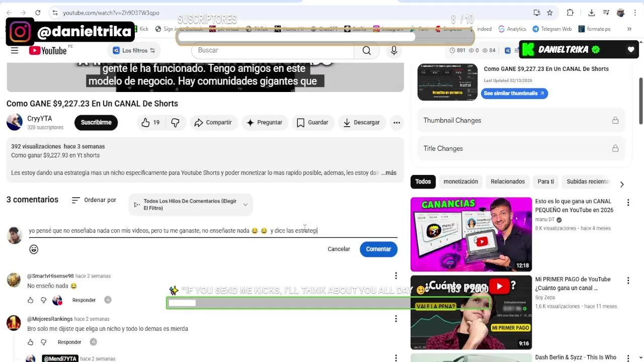644x362 pixels.
Task: Expand 'Todos Los Hilos De Comentarios' filter
Action: click(x=191, y=205)
